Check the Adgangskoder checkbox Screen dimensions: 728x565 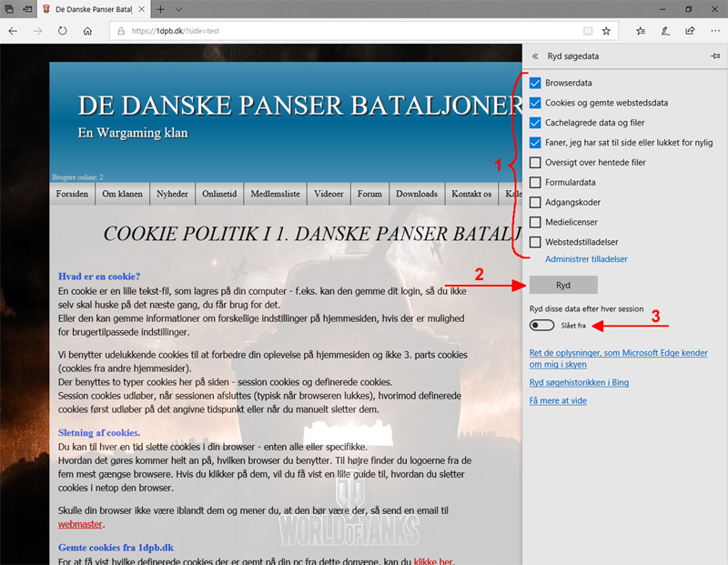tap(536, 203)
